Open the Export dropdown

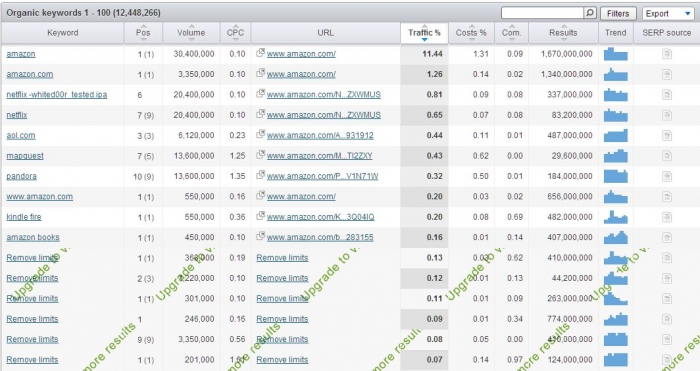(x=668, y=13)
